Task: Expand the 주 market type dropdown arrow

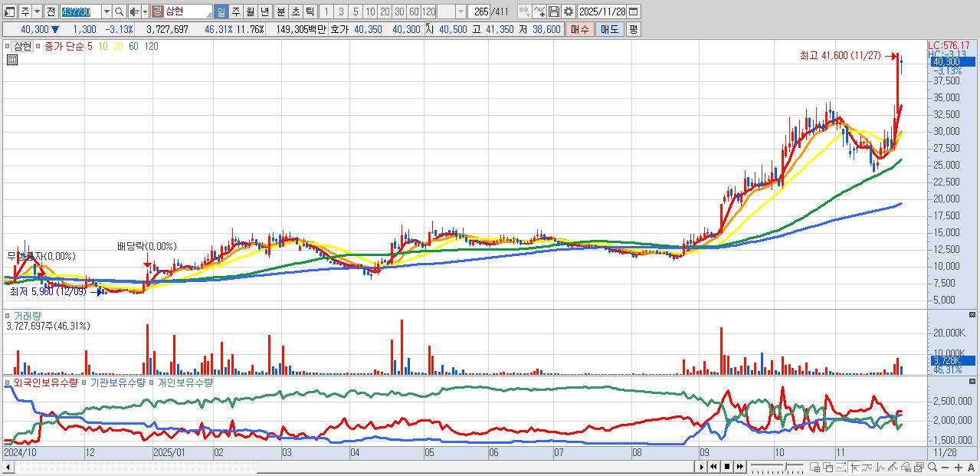Action: click(38, 11)
